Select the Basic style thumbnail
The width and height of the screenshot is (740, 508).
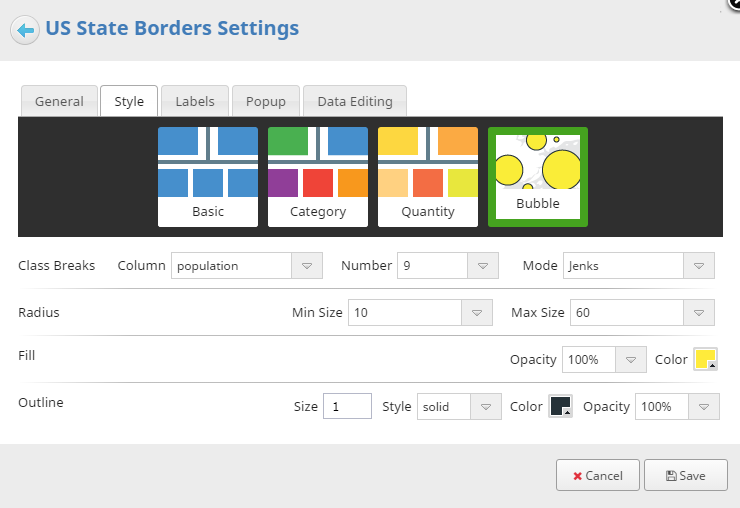click(x=208, y=177)
